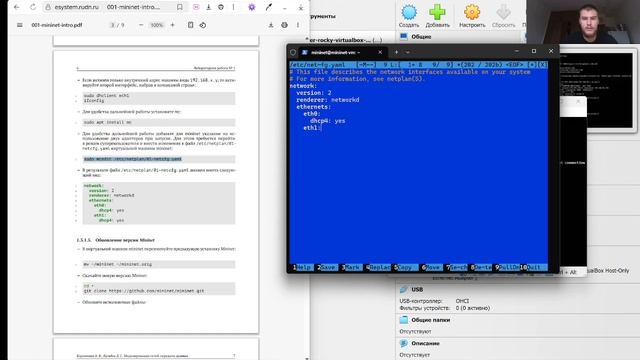Image resolution: width=640 pixels, height=360 pixels.
Task: Print the PDF document
Action: [x=284, y=25]
